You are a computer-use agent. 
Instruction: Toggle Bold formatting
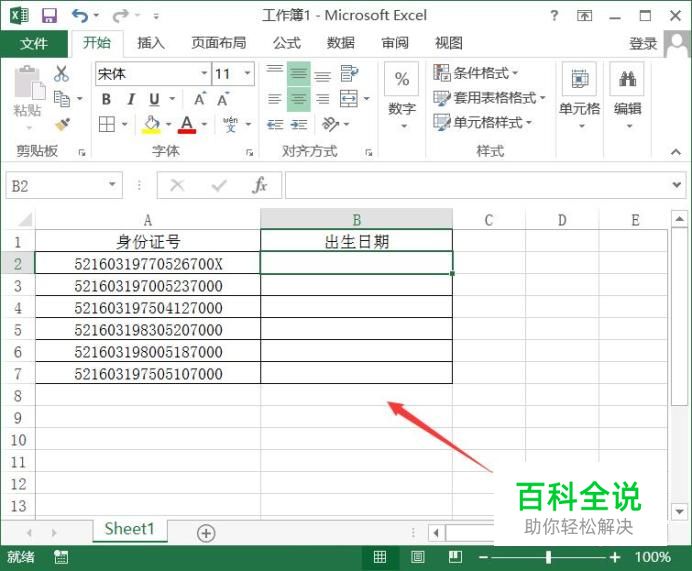tap(106, 99)
